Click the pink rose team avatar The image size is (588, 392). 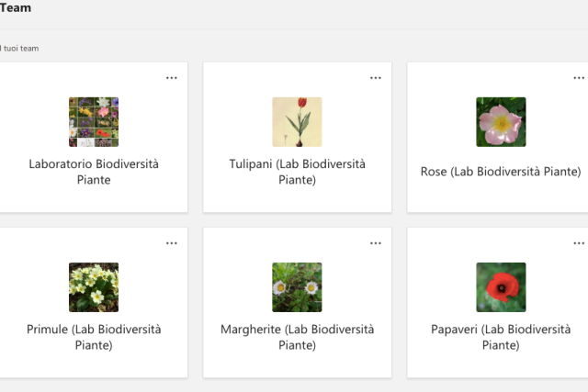click(501, 122)
